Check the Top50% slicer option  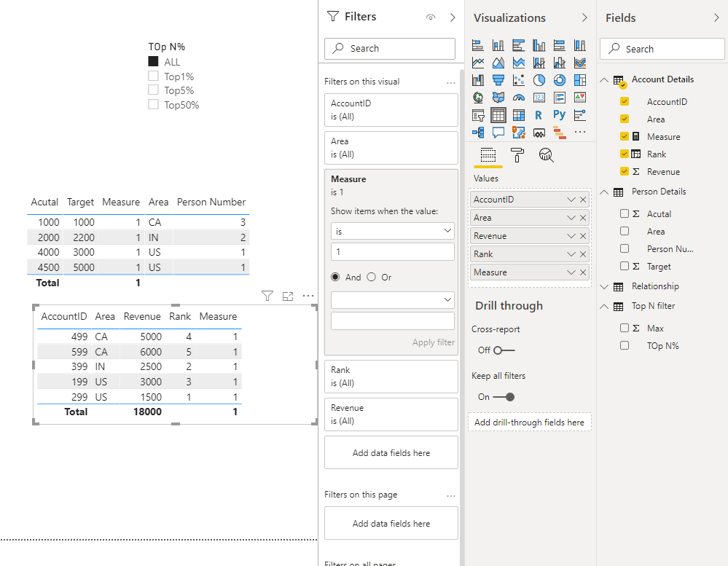click(153, 104)
